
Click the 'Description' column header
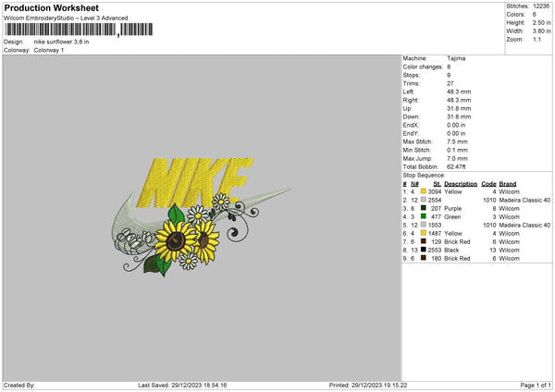click(461, 184)
